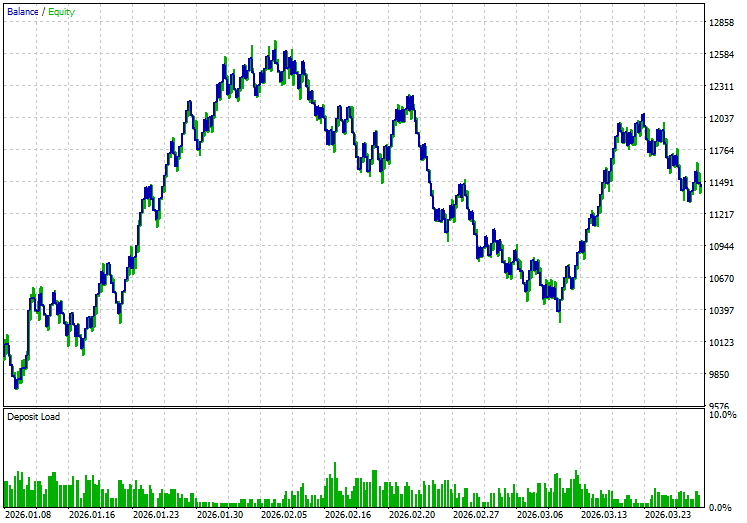The width and height of the screenshot is (747, 523).
Task: Click the 2026.01.08 date label
Action: coord(28,514)
